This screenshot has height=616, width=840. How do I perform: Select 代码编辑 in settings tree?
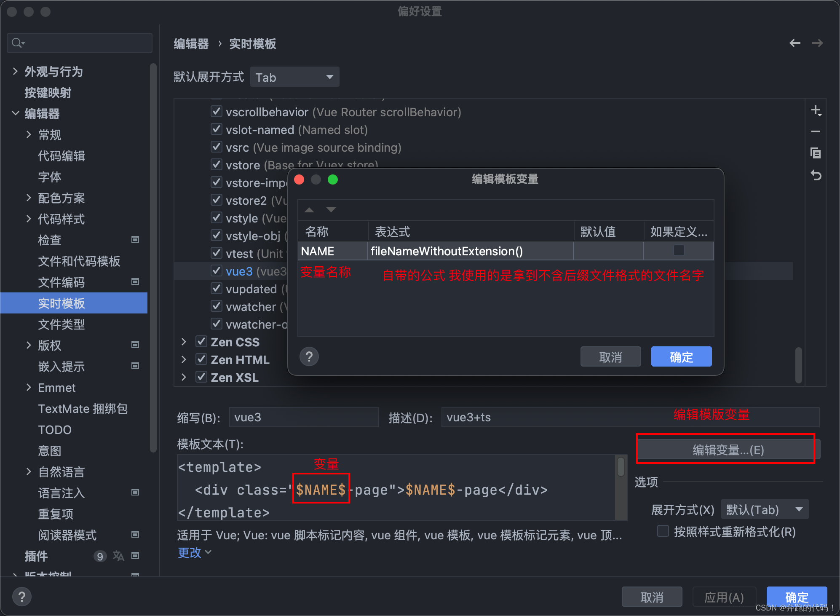click(x=62, y=156)
